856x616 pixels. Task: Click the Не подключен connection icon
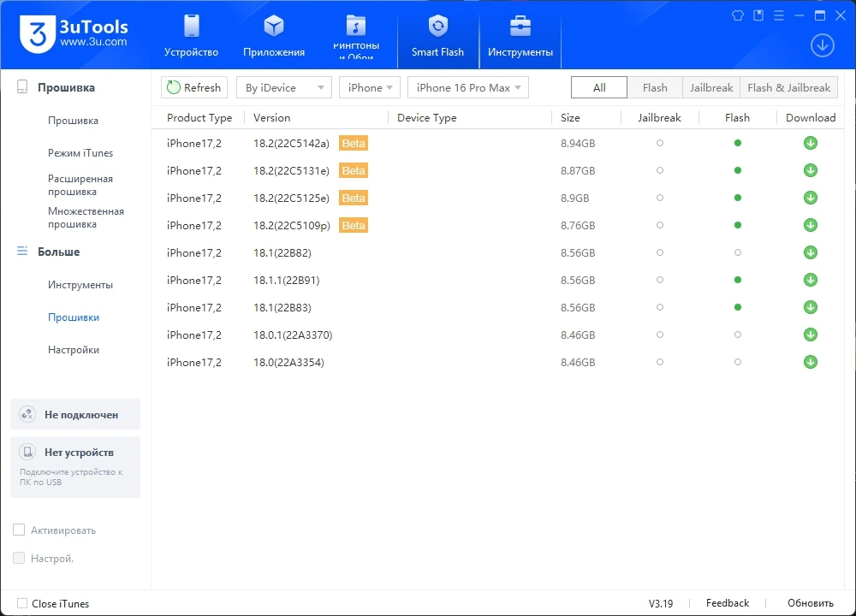[27, 415]
